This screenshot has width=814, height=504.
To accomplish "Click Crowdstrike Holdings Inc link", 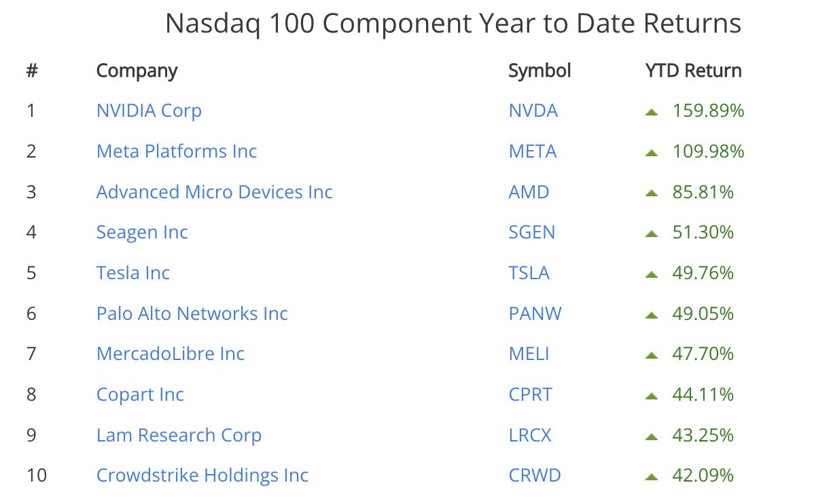I will (x=202, y=475).
